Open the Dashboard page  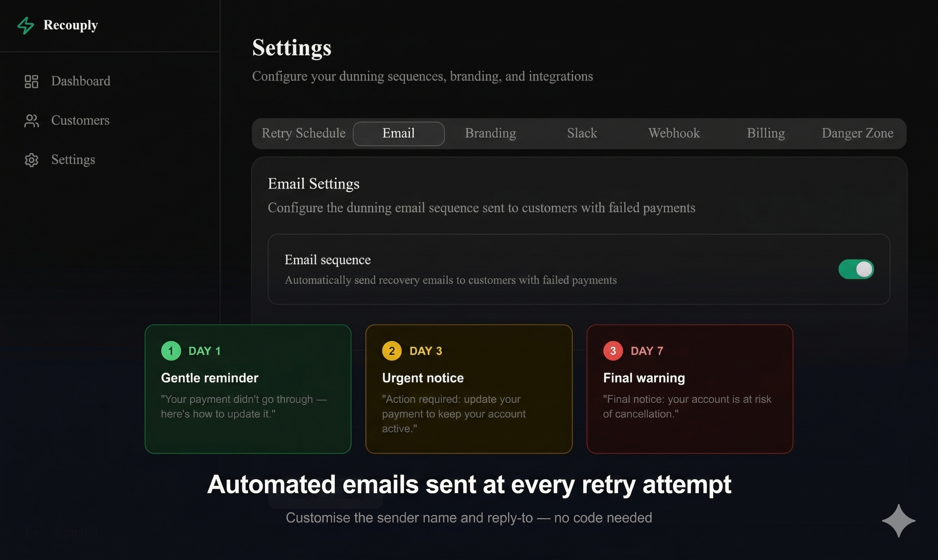(x=81, y=81)
